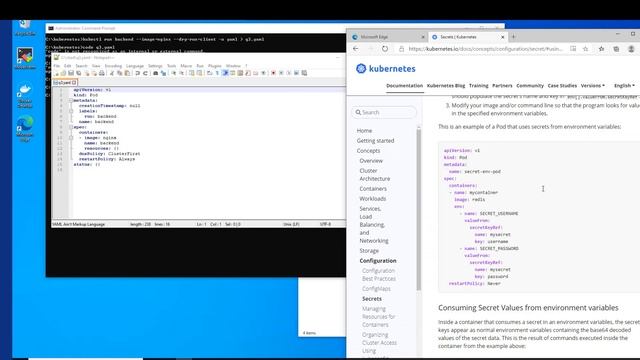Click Copy icon in Notepad++ toolbar

point(120,73)
